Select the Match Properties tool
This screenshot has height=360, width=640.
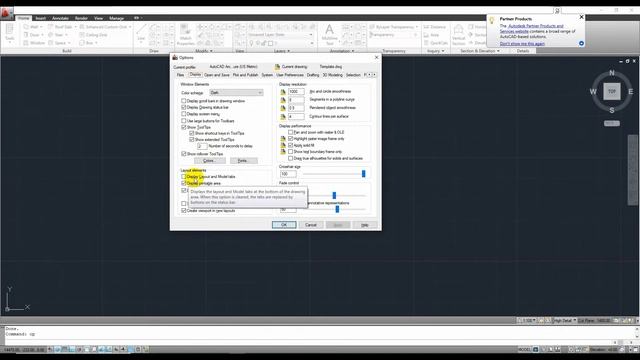coord(185,34)
